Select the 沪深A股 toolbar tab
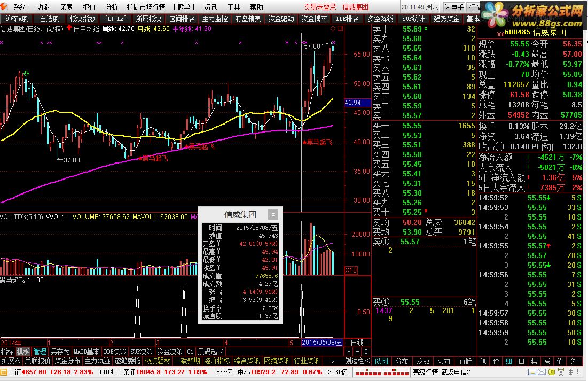Screen dimensions: 588x381 pos(17,19)
